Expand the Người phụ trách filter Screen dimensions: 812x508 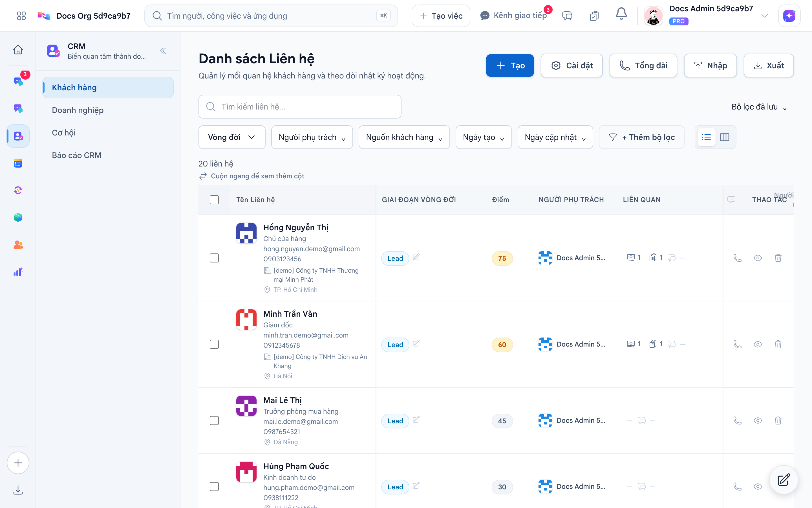click(x=312, y=137)
